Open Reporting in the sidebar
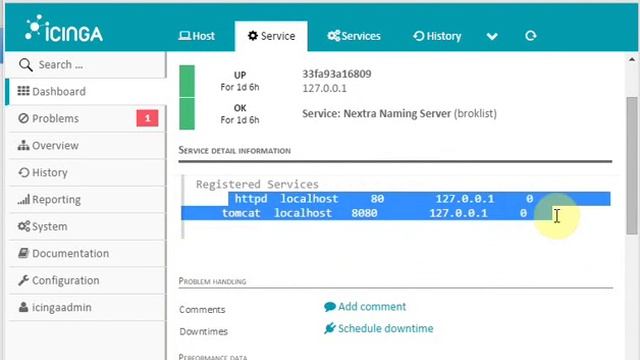Viewport: 640px width, 360px height. (87, 199)
